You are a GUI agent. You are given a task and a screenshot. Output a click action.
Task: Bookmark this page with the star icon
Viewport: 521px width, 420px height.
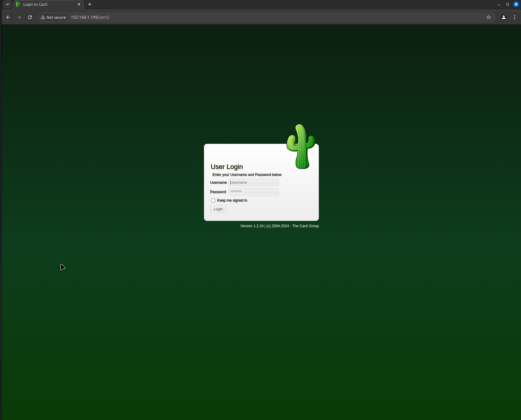point(489,17)
